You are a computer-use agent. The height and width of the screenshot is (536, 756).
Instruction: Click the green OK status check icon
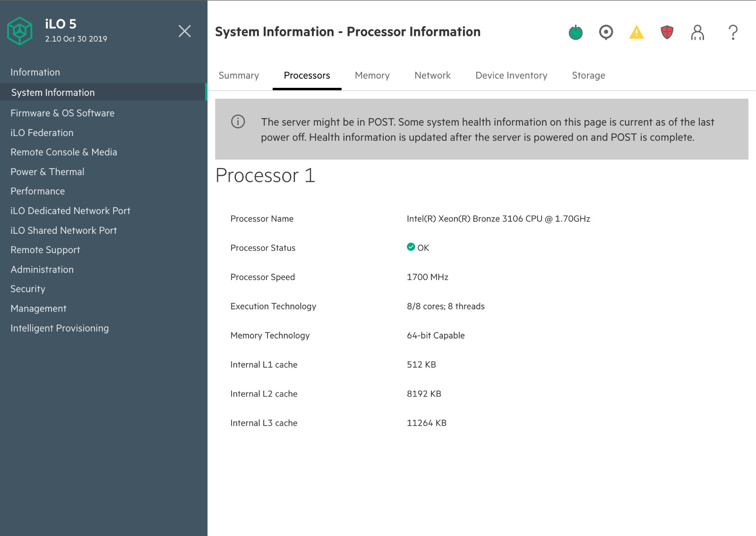coord(411,247)
